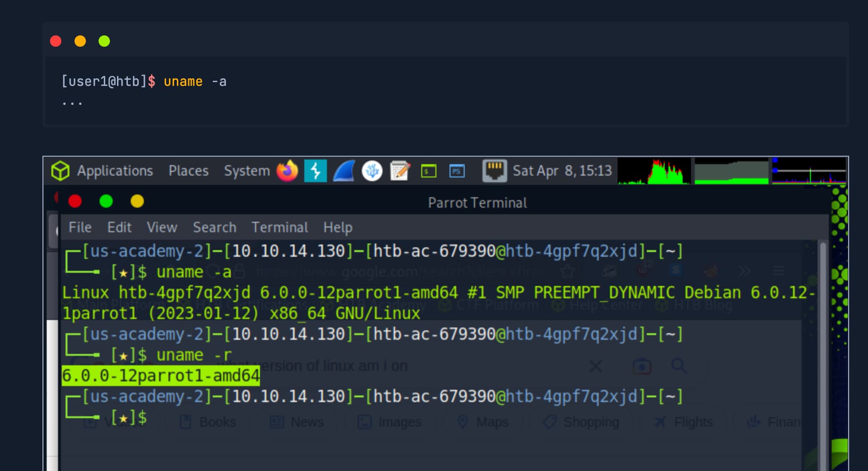Launch Wireshark shark fin icon
The width and height of the screenshot is (868, 471).
tap(344, 171)
